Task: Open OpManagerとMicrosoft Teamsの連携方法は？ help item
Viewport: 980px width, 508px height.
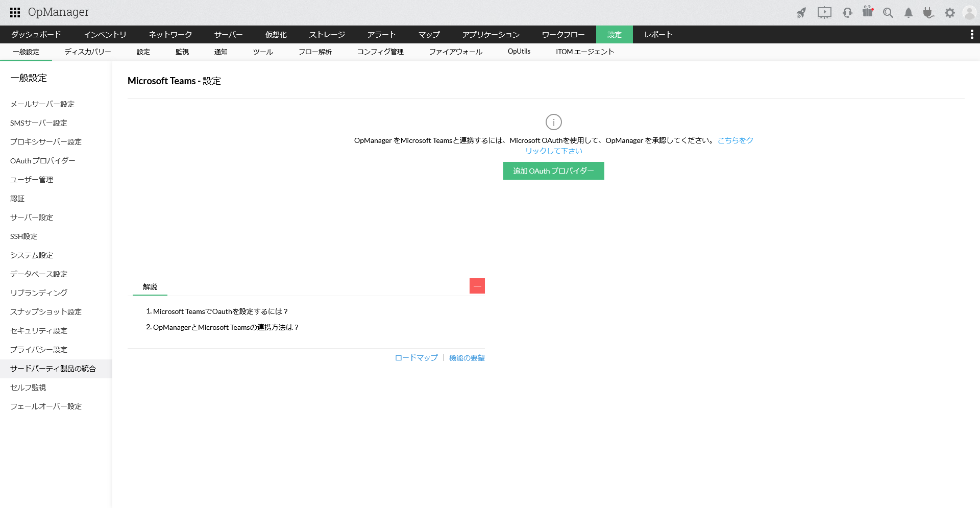Action: click(226, 327)
